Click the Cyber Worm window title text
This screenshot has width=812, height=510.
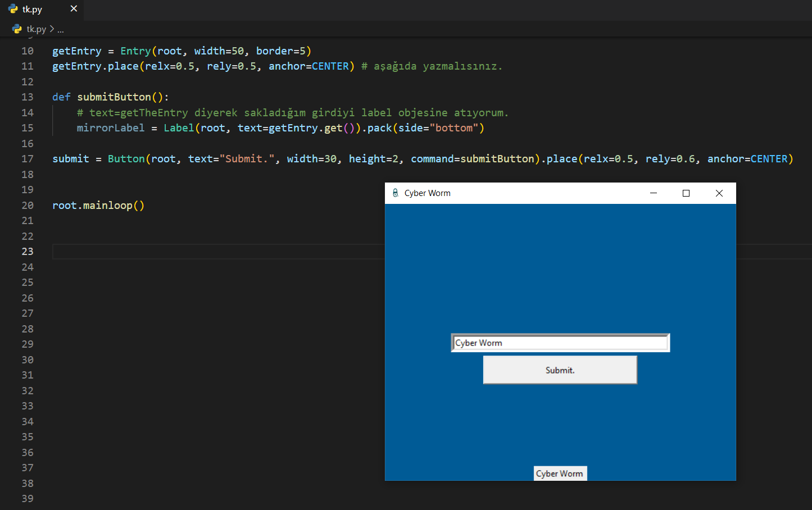pos(427,193)
